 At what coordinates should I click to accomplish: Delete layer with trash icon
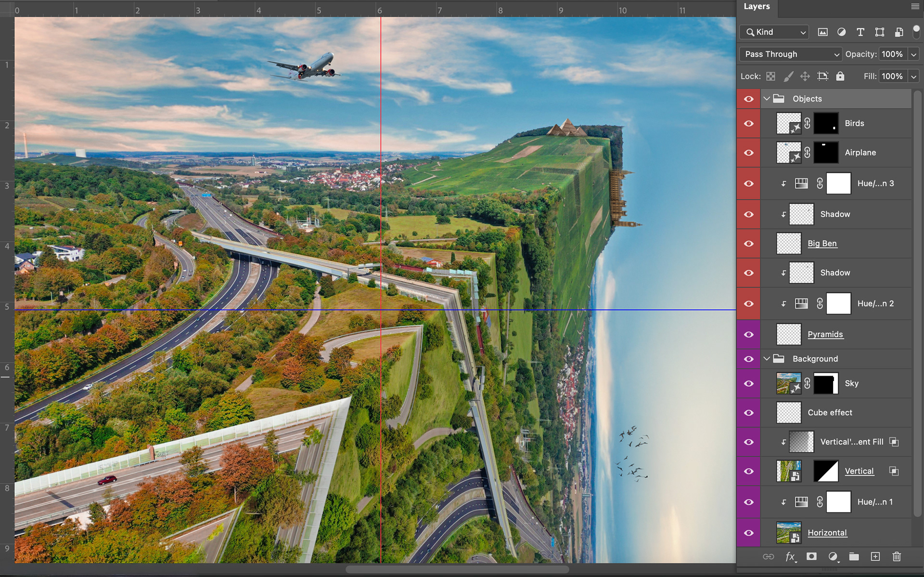tap(897, 557)
